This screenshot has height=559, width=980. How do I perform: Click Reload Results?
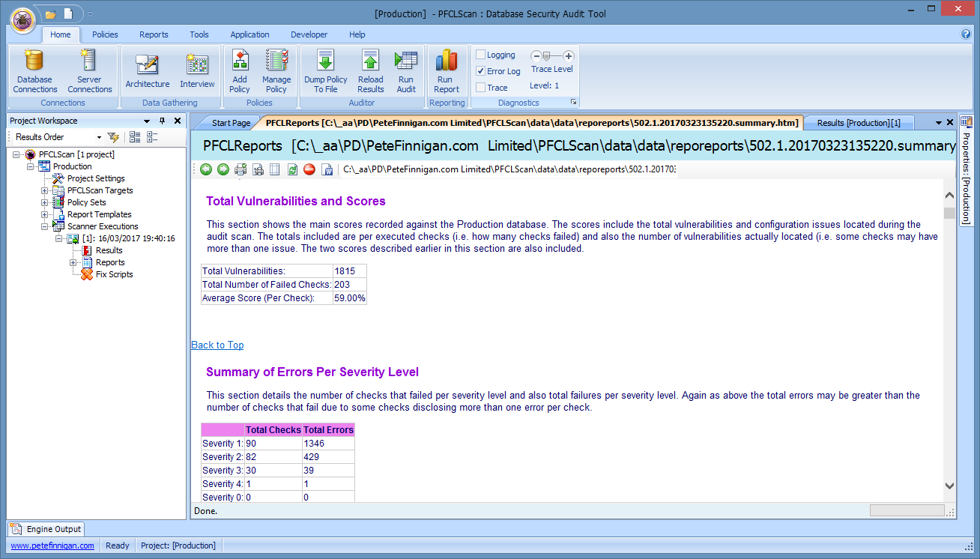click(x=370, y=71)
